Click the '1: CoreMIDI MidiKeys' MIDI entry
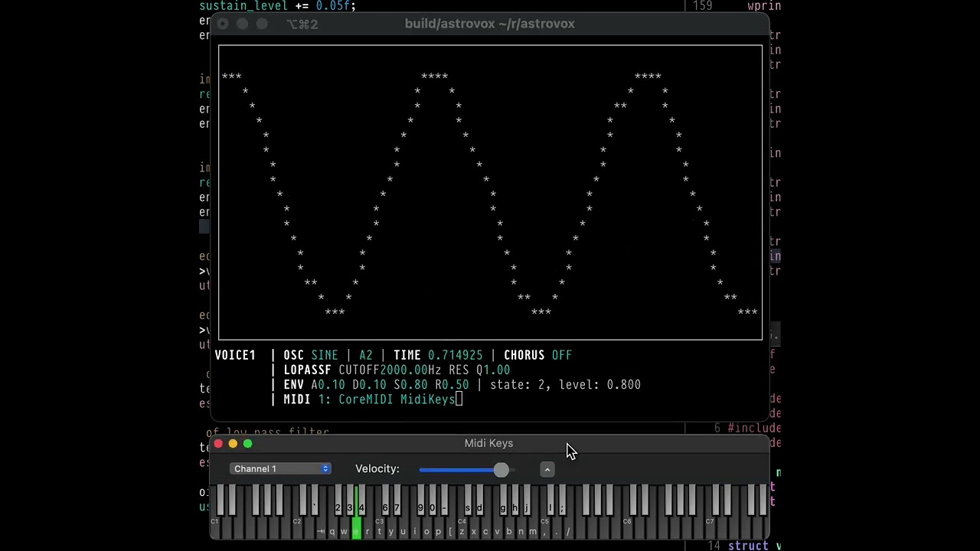980x551 pixels. 387,399
